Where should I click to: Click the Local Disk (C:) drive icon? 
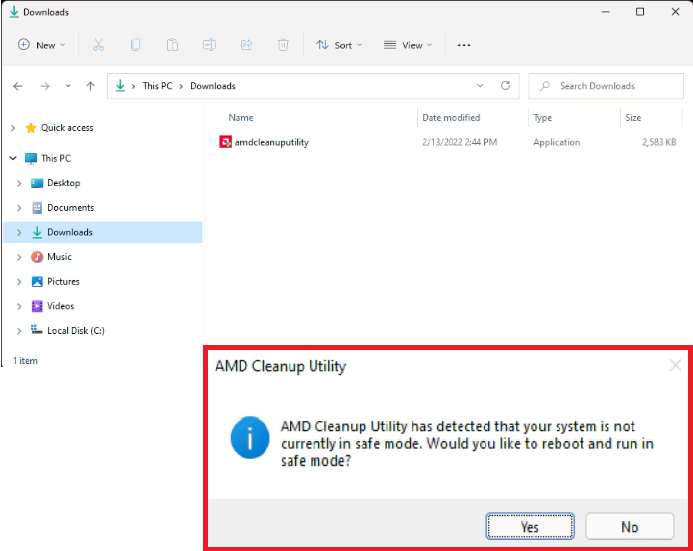[36, 330]
